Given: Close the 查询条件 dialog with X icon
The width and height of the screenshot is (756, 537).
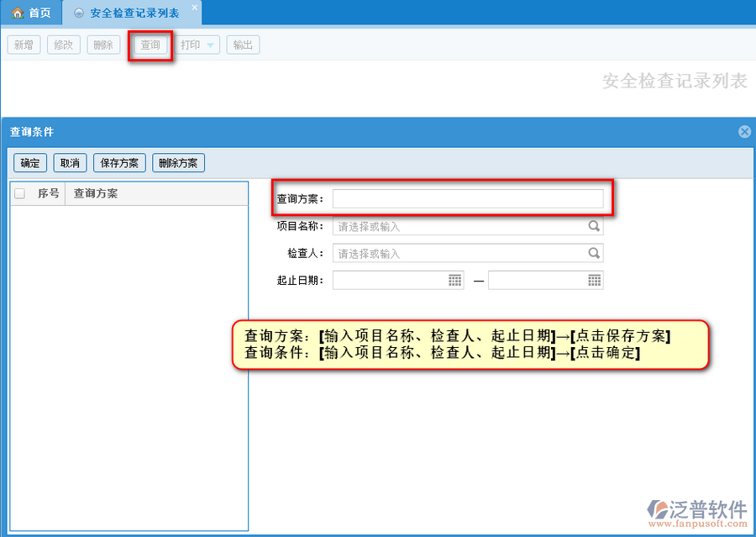Looking at the screenshot, I should click(744, 132).
